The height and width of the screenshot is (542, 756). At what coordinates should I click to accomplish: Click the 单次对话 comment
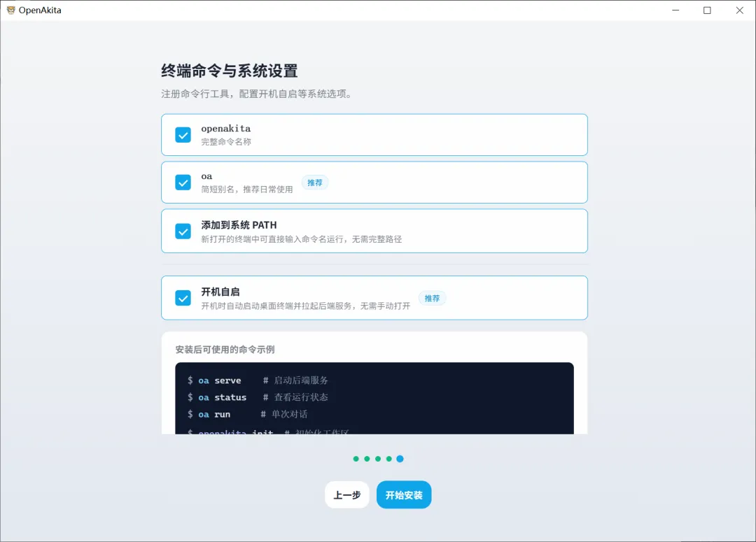(289, 414)
